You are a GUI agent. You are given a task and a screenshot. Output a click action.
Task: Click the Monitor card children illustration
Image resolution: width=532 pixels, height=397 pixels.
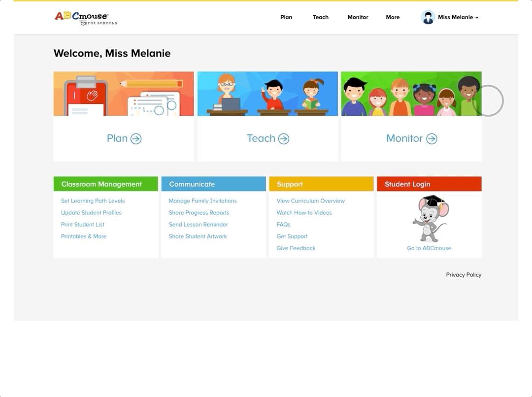pyautogui.click(x=411, y=94)
